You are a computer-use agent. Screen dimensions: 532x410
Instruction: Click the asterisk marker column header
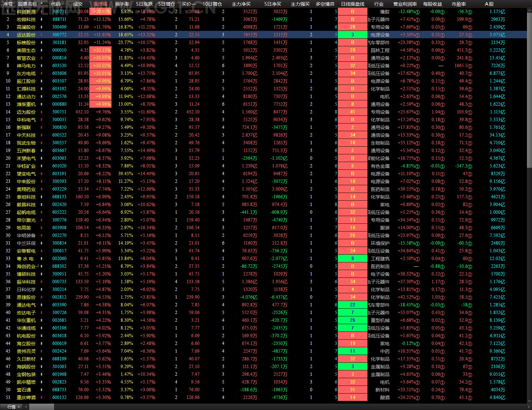pos(42,4)
